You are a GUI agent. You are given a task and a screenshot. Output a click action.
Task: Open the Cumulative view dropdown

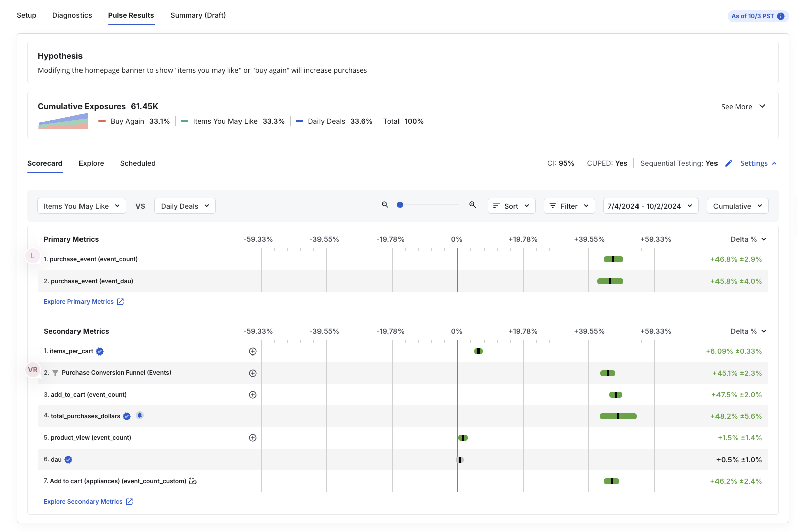[738, 206]
